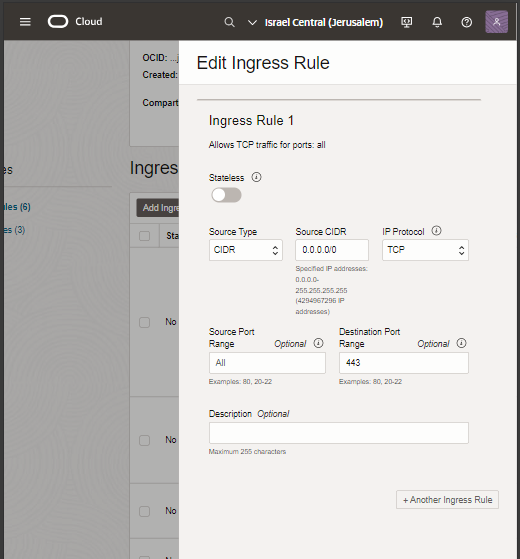The image size is (520, 559).
Task: Toggle the Stateless switch
Action: tap(226, 195)
